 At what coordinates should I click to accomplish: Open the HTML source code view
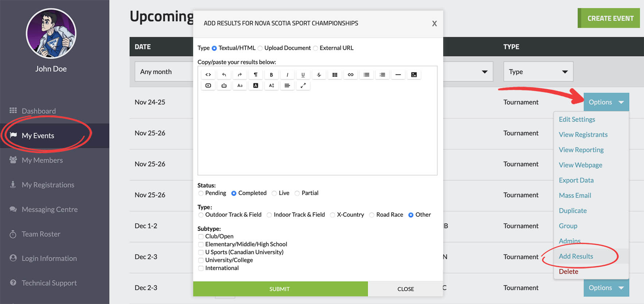tap(208, 75)
